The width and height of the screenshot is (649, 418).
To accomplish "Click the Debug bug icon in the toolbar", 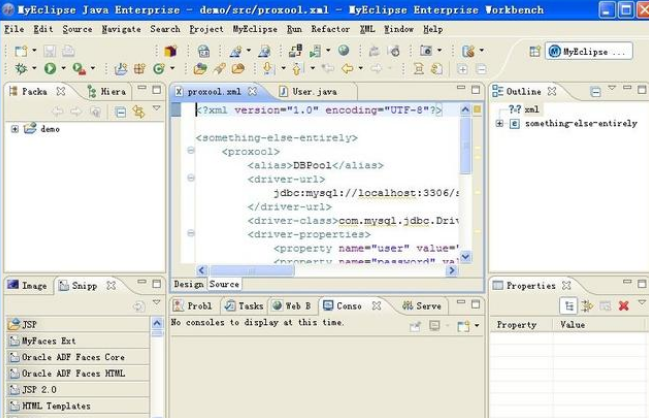I will click(20, 69).
